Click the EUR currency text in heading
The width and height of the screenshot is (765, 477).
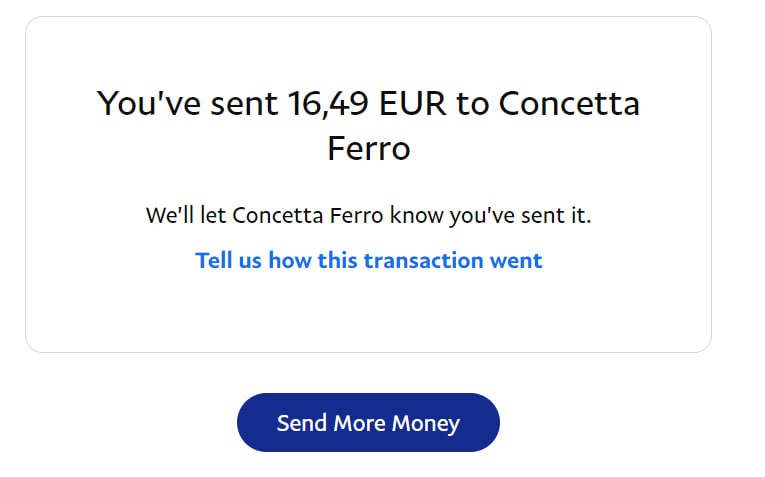412,103
